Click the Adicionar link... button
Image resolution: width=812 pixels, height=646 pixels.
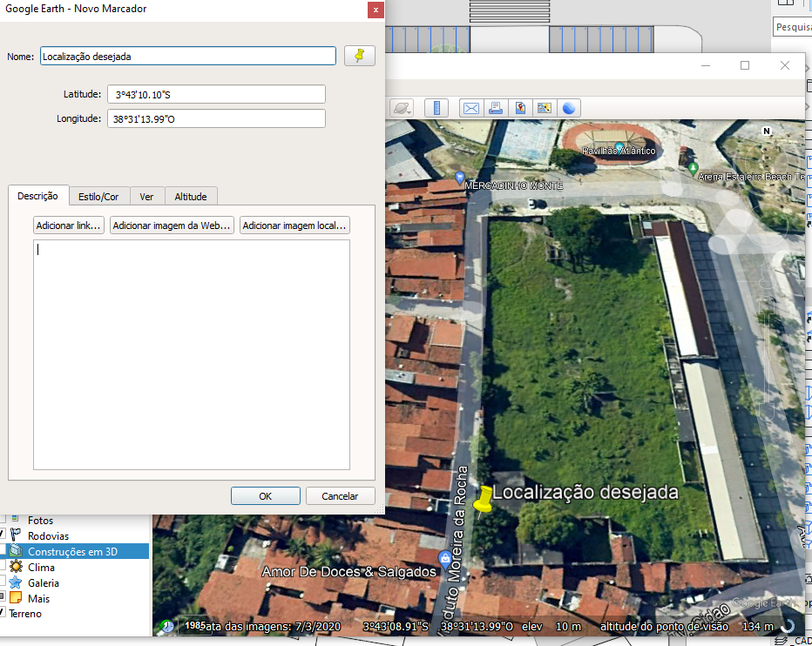pyautogui.click(x=68, y=225)
